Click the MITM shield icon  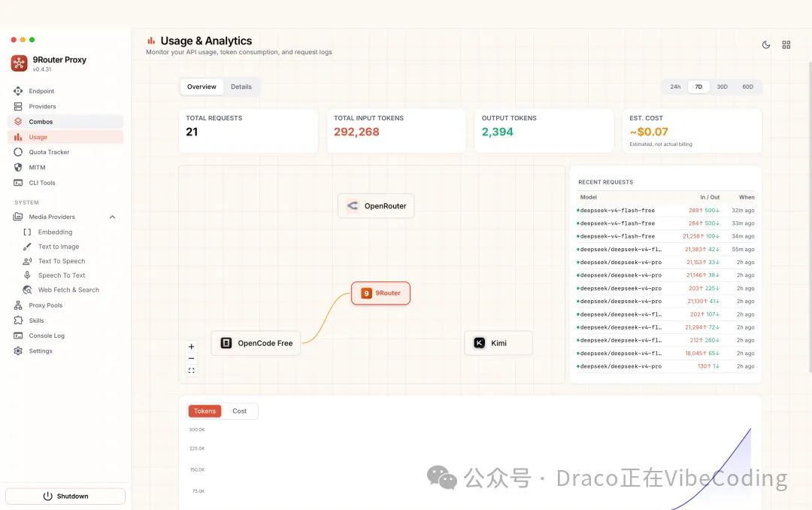[x=18, y=168]
